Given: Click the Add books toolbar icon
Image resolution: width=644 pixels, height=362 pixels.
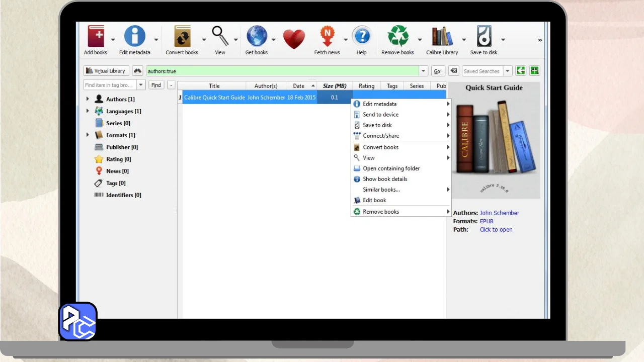Looking at the screenshot, I should [96, 37].
